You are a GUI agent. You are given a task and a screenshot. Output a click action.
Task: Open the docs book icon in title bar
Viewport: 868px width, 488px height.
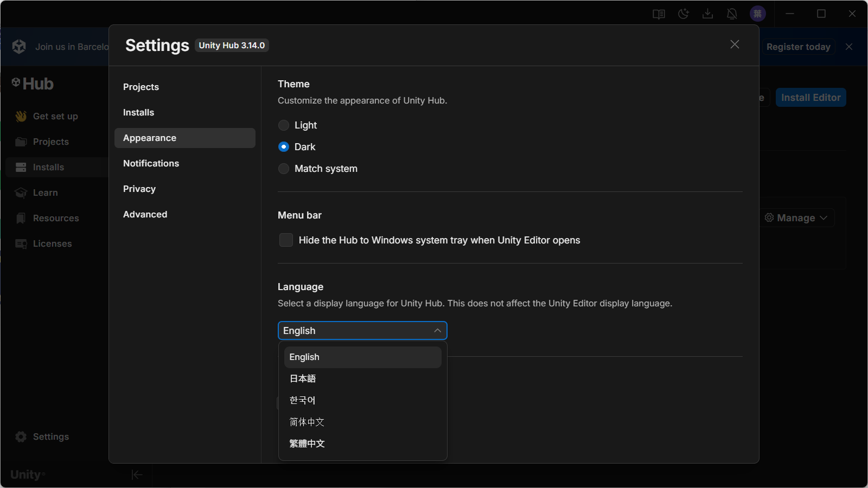pyautogui.click(x=659, y=14)
